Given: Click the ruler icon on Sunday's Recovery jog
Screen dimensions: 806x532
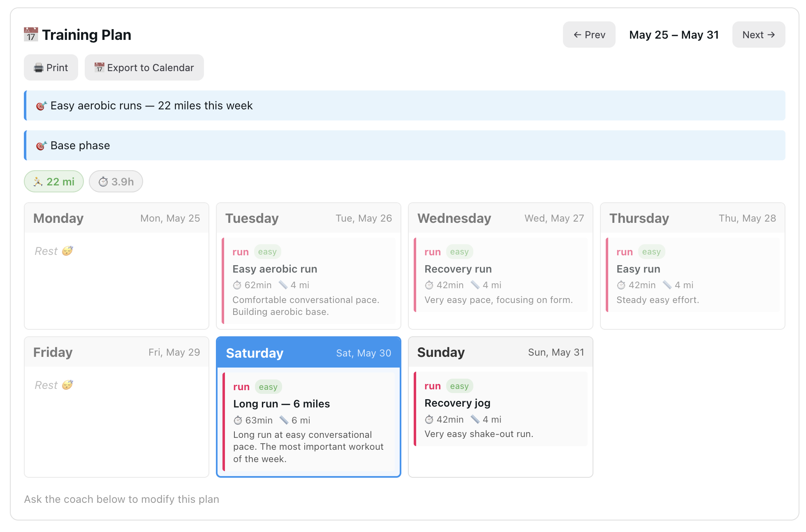Looking at the screenshot, I should (475, 419).
